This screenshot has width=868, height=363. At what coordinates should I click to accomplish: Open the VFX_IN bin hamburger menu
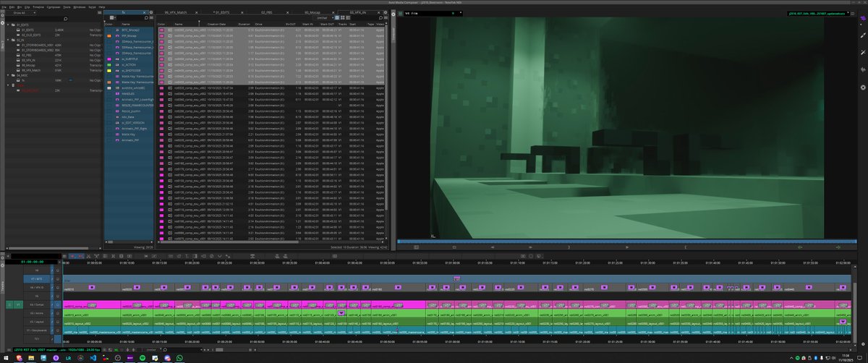click(387, 19)
